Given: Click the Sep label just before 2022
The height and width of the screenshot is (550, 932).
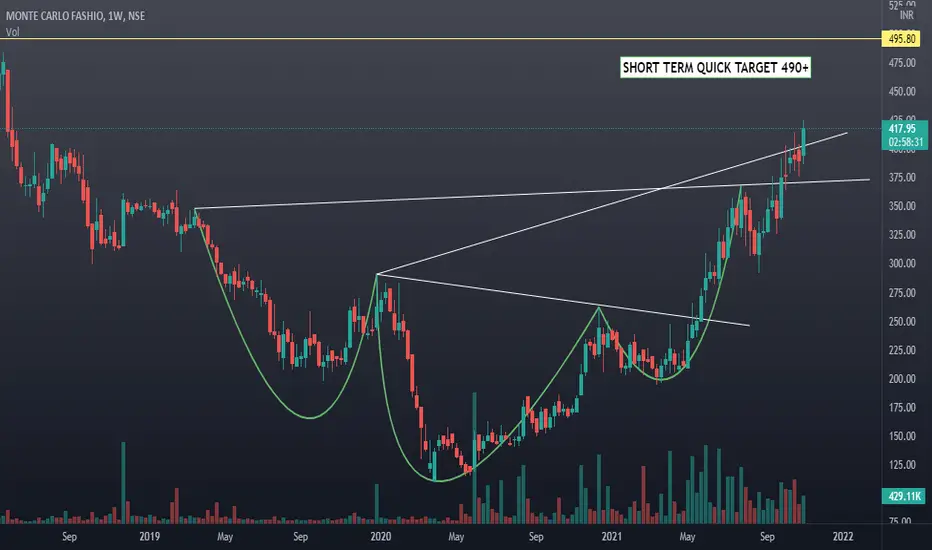Looking at the screenshot, I should click(x=767, y=537).
